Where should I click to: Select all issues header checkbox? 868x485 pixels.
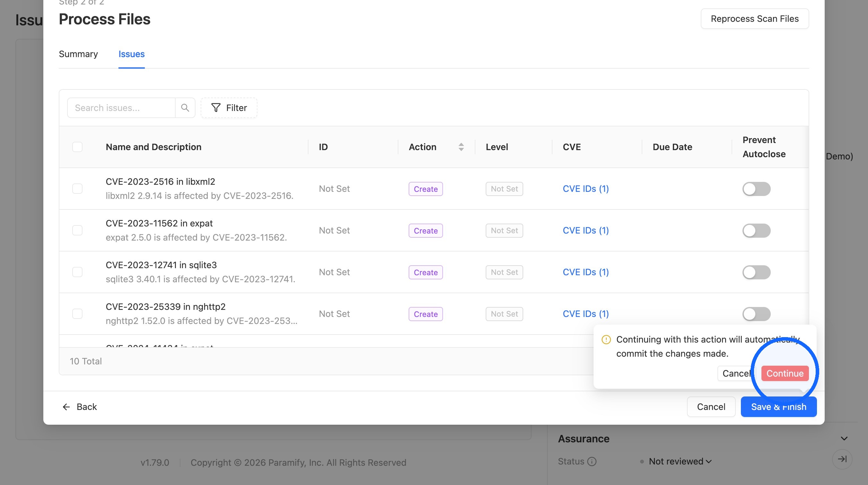pos(77,147)
